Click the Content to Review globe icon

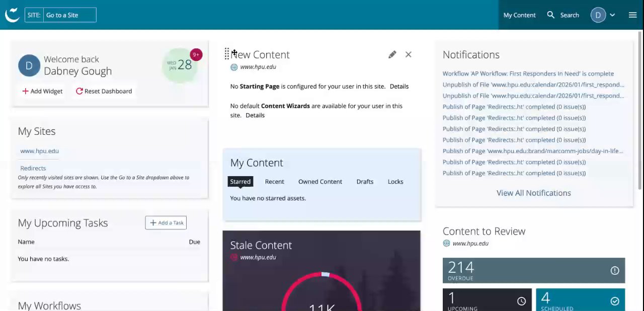tap(446, 244)
